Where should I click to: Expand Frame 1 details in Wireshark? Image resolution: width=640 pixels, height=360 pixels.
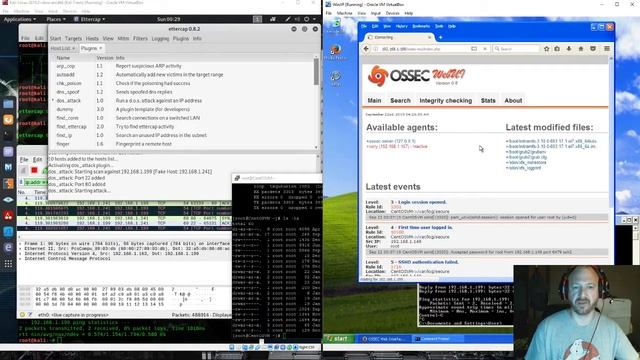coord(20,244)
